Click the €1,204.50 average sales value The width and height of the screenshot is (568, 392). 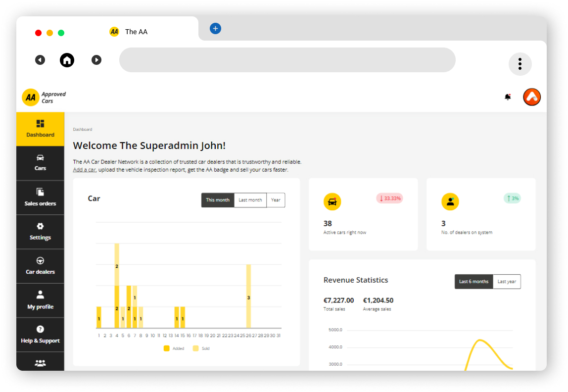point(378,300)
